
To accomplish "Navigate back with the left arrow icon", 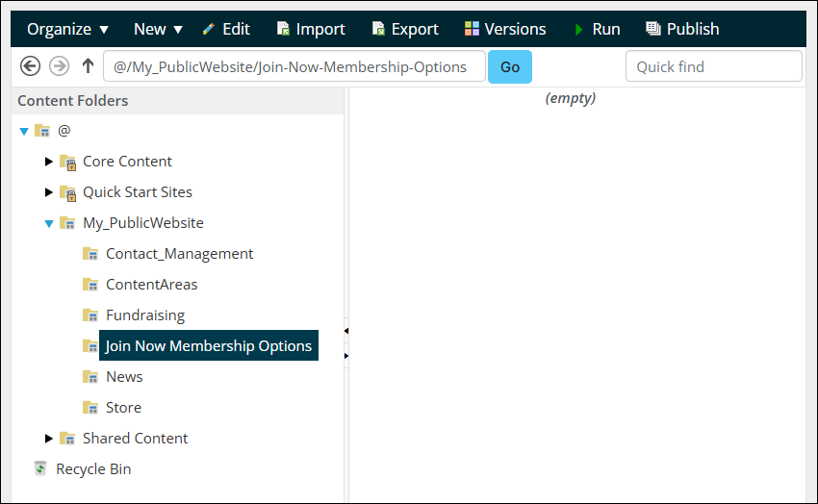I will 30,66.
